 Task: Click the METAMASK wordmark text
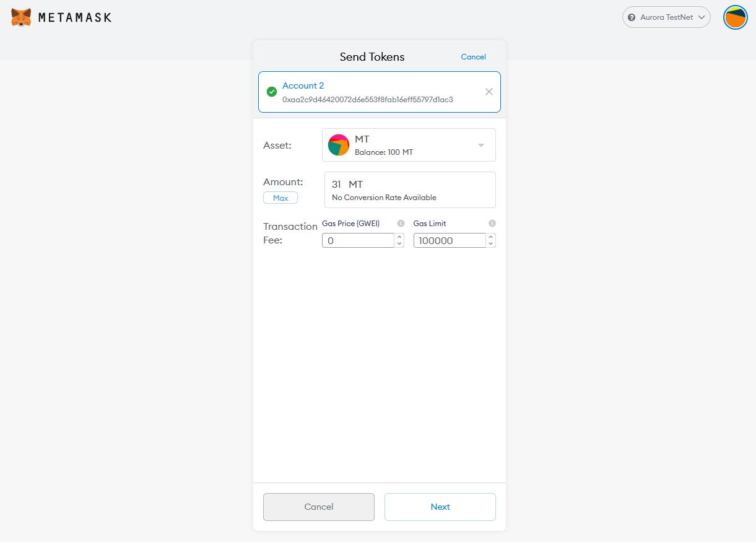pos(75,17)
